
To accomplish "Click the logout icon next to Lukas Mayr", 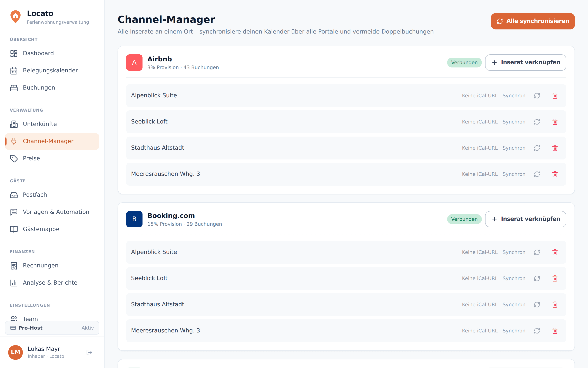I will click(89, 352).
